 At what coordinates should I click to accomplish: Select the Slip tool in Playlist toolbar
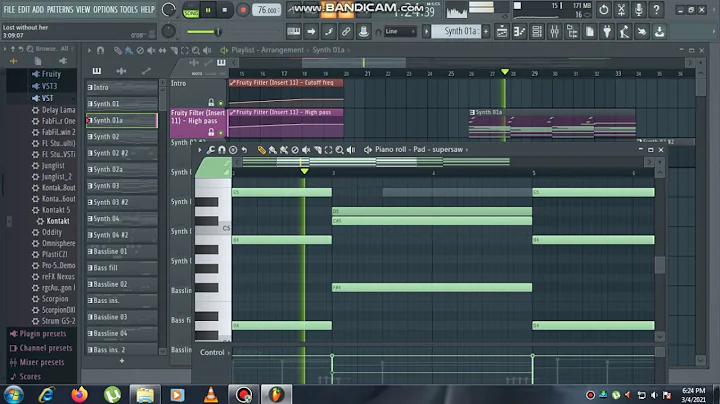click(162, 50)
